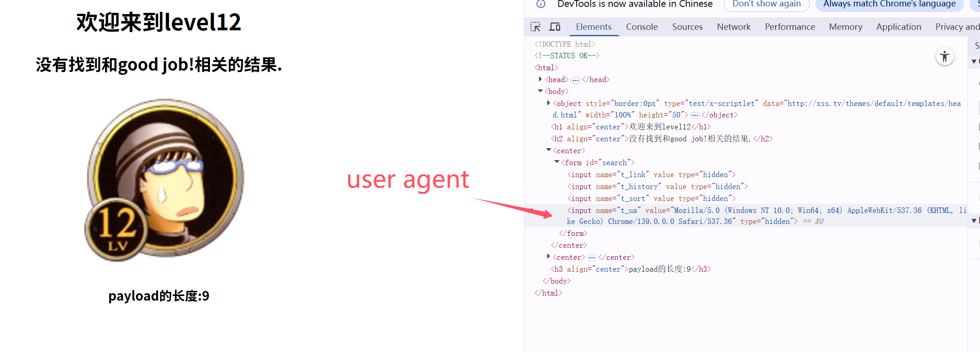Select the closing </body> tag row
The width and height of the screenshot is (980, 352).
tap(556, 281)
